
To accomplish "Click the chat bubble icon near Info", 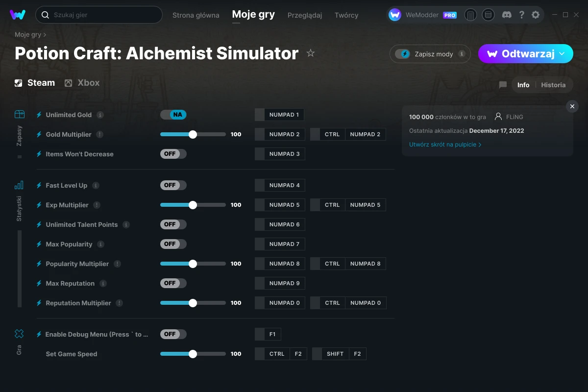I will [x=503, y=85].
